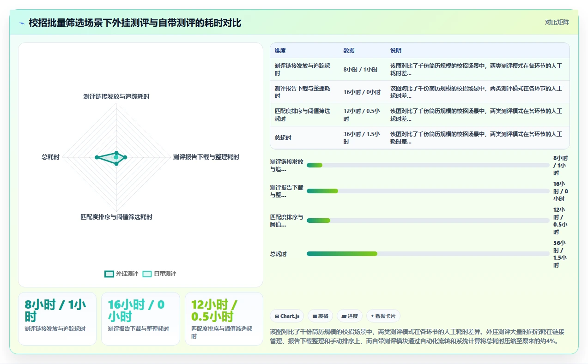Click table row 匹配度排序与阈值筛选耗时

pyautogui.click(x=419, y=115)
